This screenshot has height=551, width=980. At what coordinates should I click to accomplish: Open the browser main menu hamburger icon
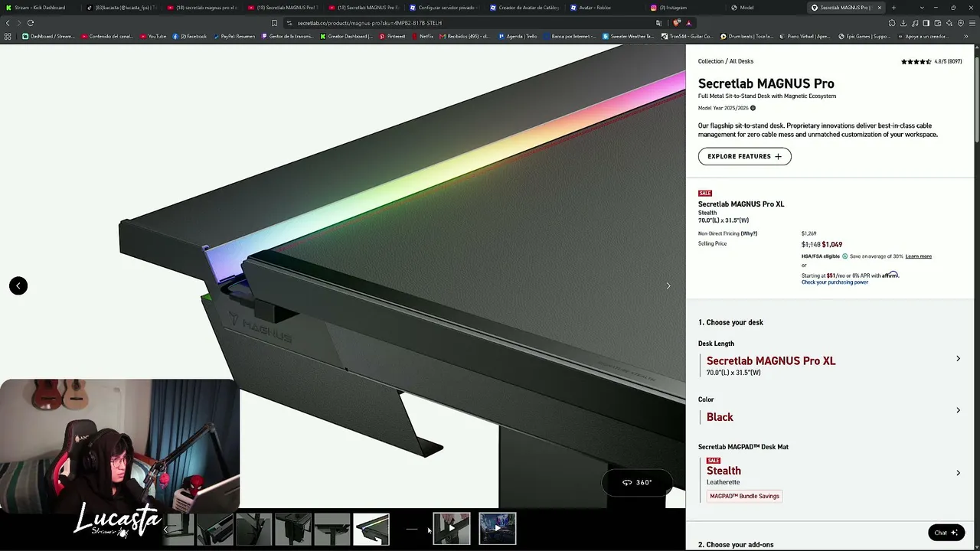972,23
